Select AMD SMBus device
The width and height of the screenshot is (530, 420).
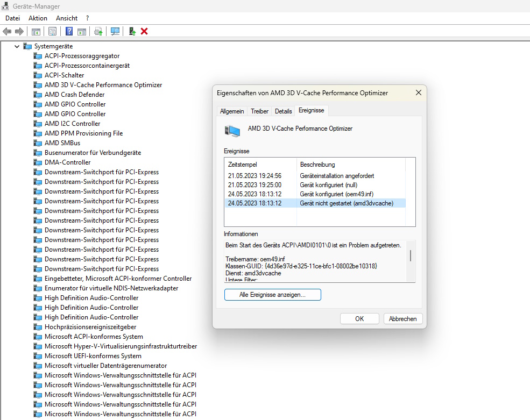point(62,143)
